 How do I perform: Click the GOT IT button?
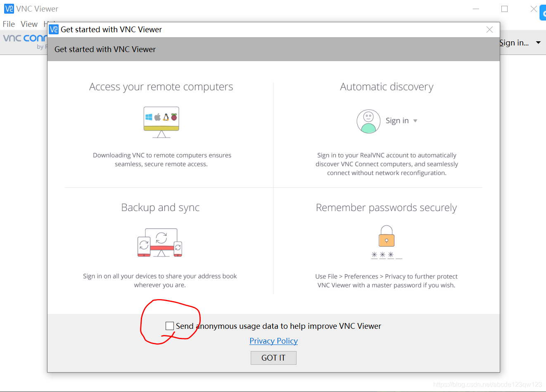click(273, 358)
